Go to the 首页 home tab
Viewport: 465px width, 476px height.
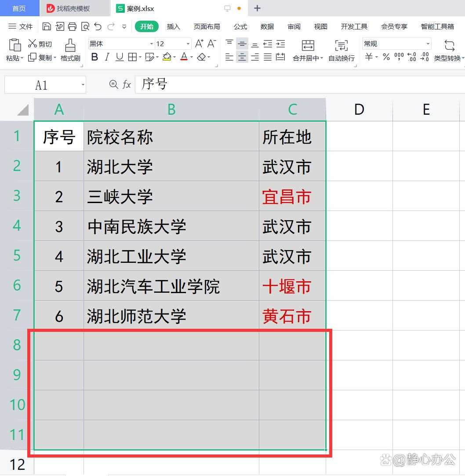[x=19, y=8]
